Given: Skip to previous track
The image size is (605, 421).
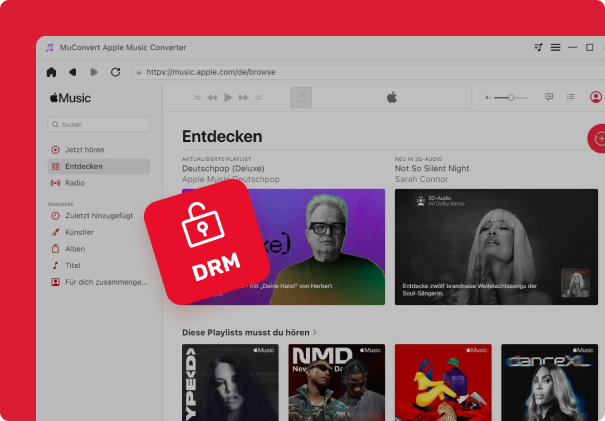Looking at the screenshot, I should pos(212,98).
